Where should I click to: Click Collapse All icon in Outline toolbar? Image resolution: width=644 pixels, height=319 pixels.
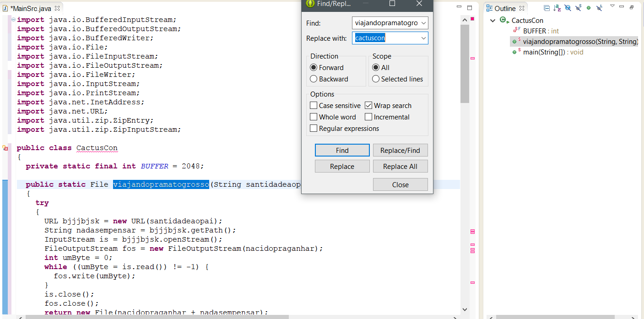547,8
